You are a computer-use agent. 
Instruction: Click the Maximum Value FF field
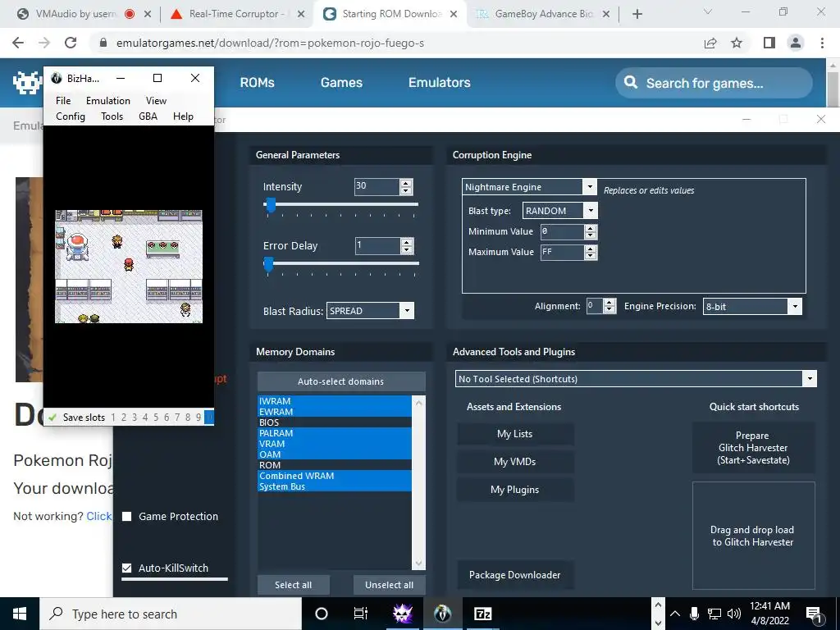563,253
